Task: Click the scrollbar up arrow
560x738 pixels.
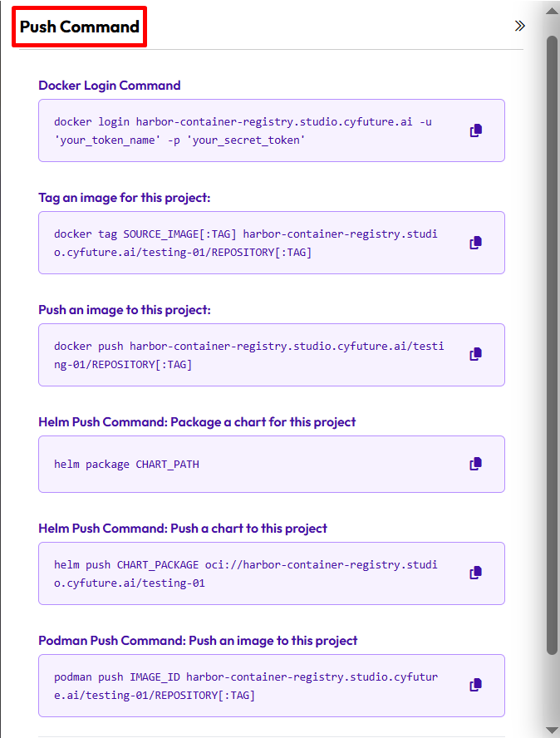Action: click(552, 10)
